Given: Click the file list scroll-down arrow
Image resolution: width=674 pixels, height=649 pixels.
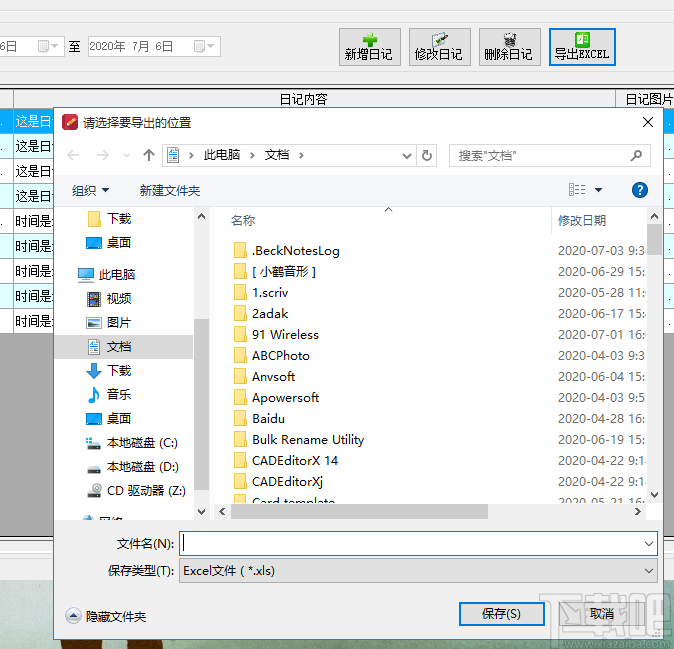Looking at the screenshot, I should point(655,495).
